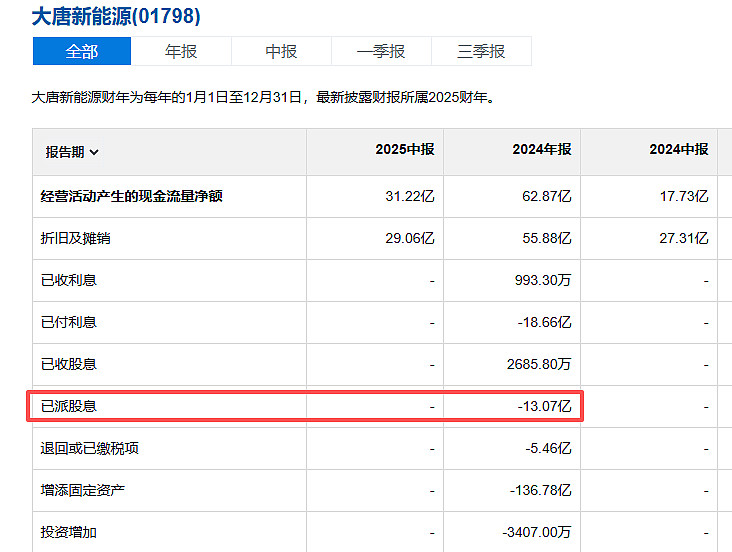The height and width of the screenshot is (552, 732).
Task: Select the 已付利息 row label
Action: click(x=69, y=322)
